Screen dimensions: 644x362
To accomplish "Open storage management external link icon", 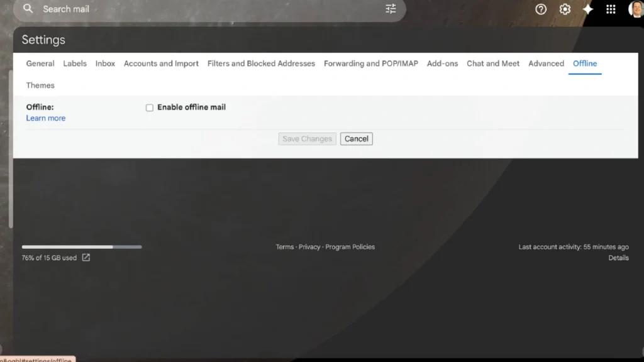I will [x=86, y=258].
